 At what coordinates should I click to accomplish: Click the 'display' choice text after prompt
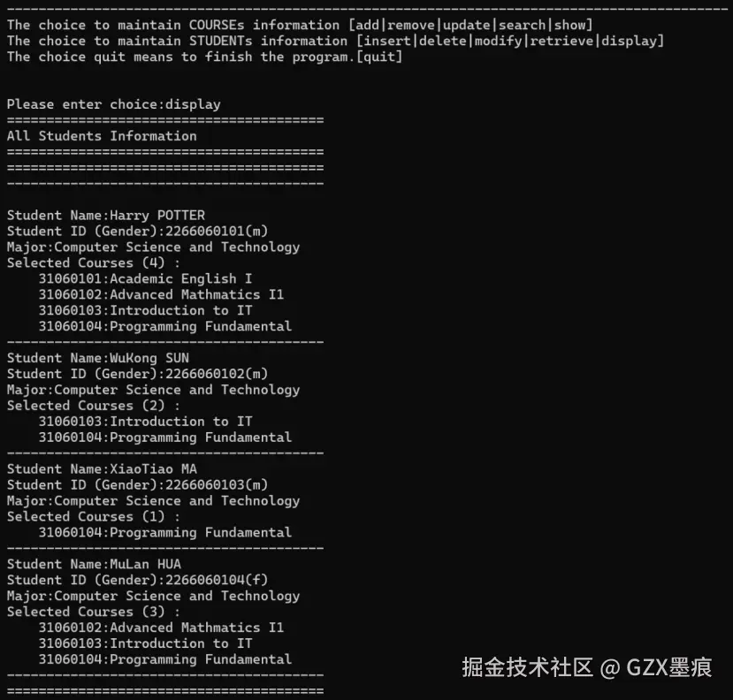pos(193,104)
